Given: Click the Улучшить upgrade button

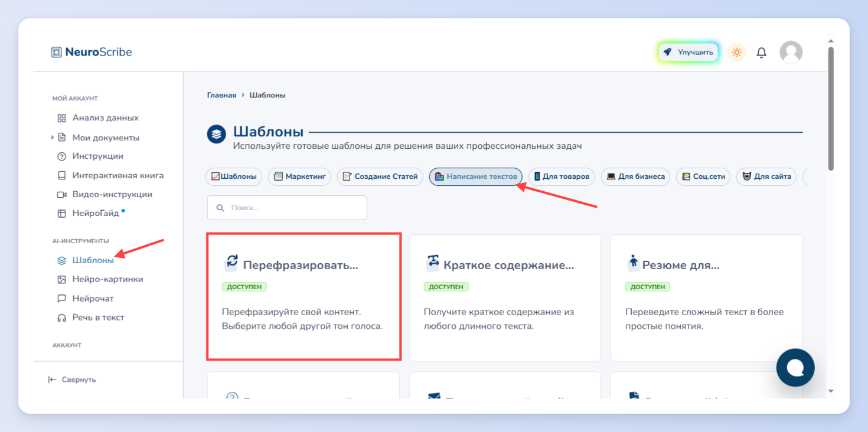Looking at the screenshot, I should coord(688,52).
